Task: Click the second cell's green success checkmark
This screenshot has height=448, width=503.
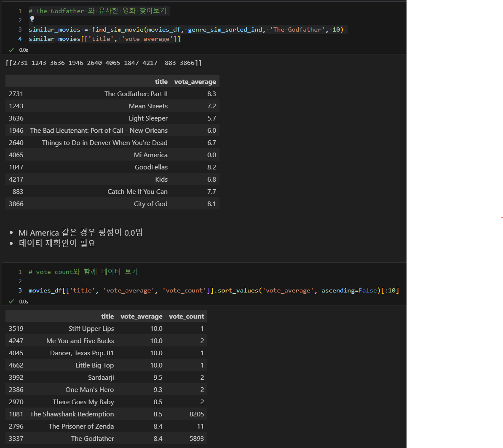Action: 11,301
